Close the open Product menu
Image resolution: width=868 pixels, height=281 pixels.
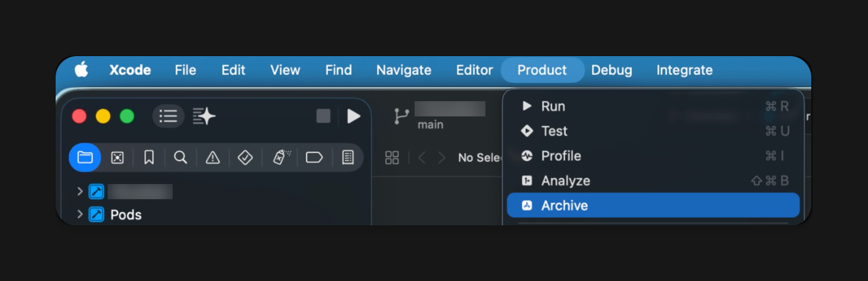point(542,70)
